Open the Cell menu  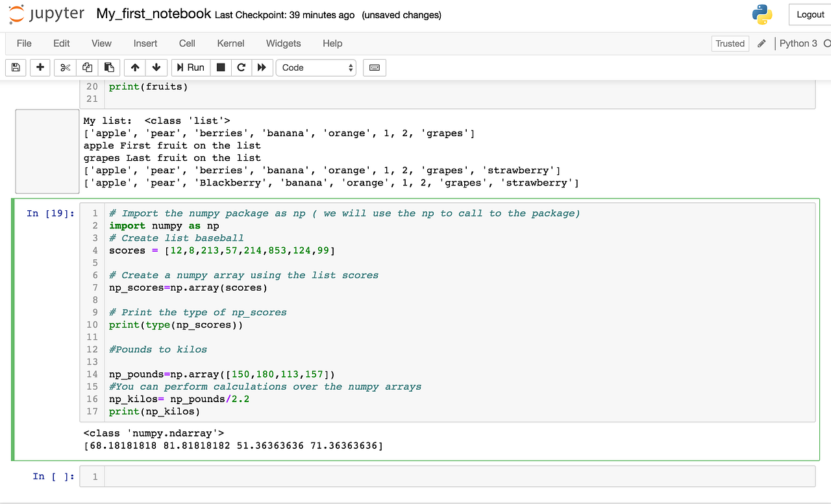(187, 43)
